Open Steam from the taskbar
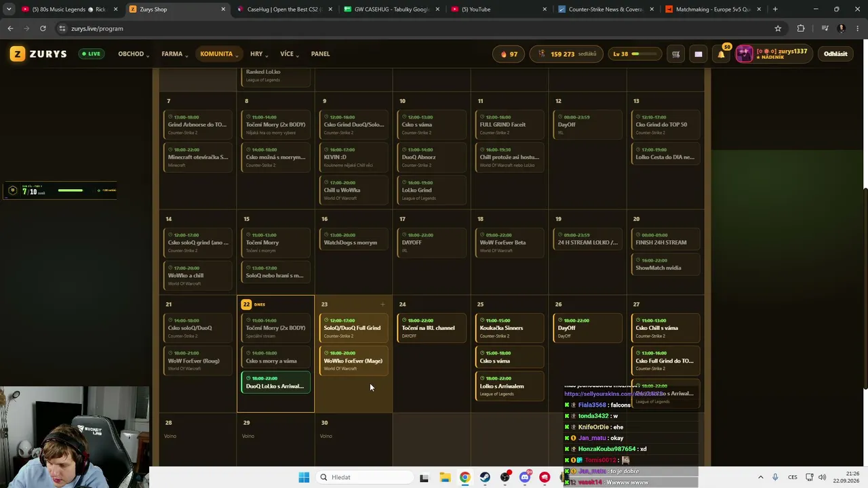The height and width of the screenshot is (488, 868). 485,477
